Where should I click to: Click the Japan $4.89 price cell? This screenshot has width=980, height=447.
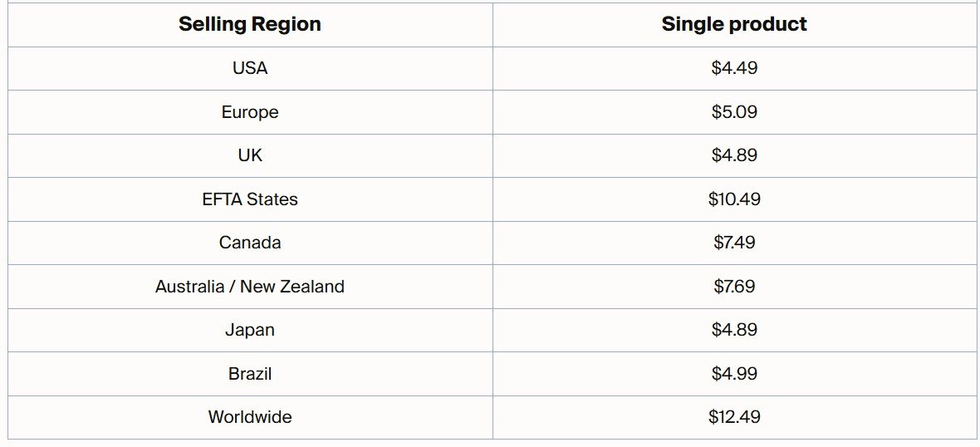(x=734, y=330)
